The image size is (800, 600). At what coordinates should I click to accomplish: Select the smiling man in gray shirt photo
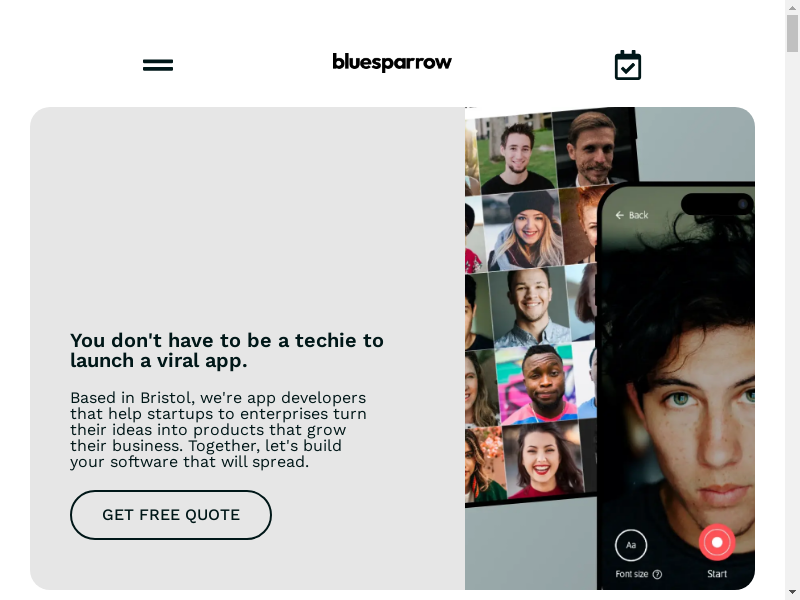529,306
